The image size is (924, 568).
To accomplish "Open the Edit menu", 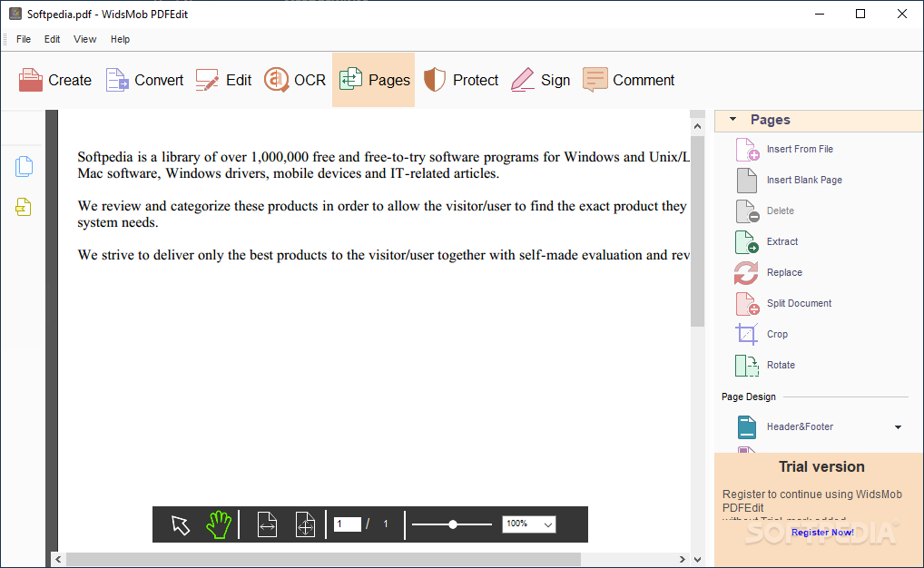I will tap(52, 39).
